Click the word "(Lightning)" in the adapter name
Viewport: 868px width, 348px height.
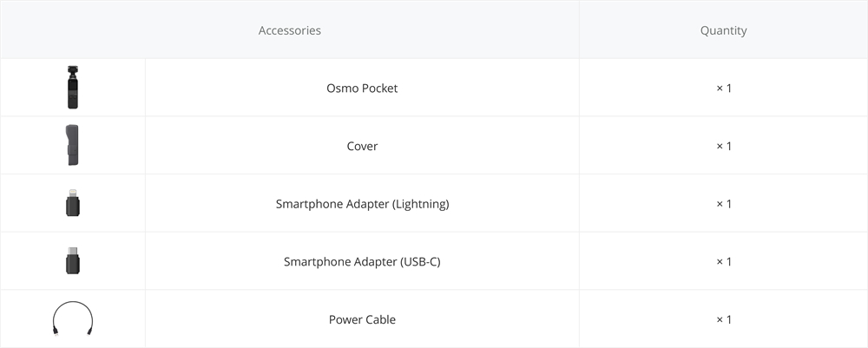[420, 204]
